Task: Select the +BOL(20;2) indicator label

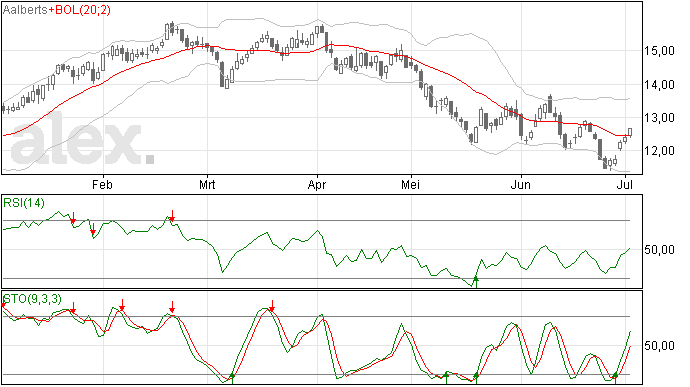Action: click(79, 10)
